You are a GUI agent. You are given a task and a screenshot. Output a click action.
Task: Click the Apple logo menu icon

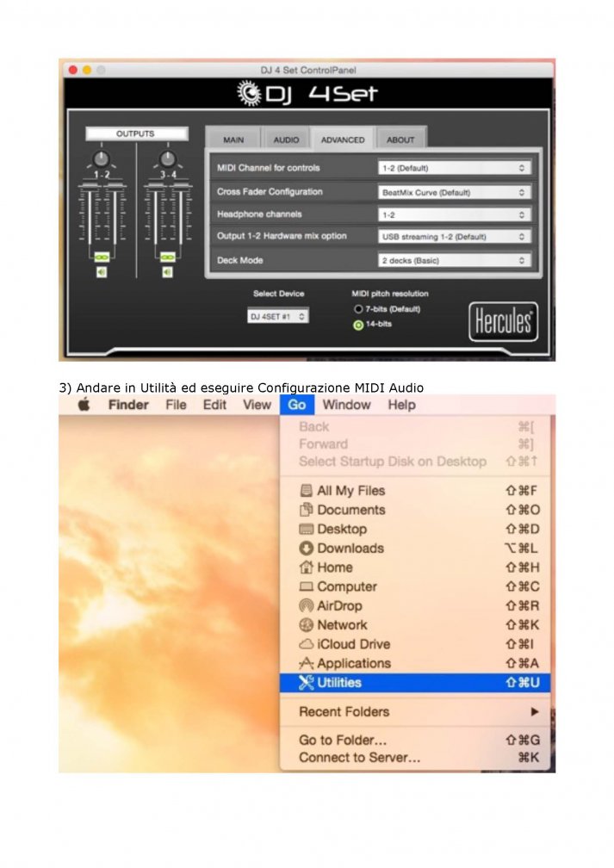pyautogui.click(x=84, y=405)
